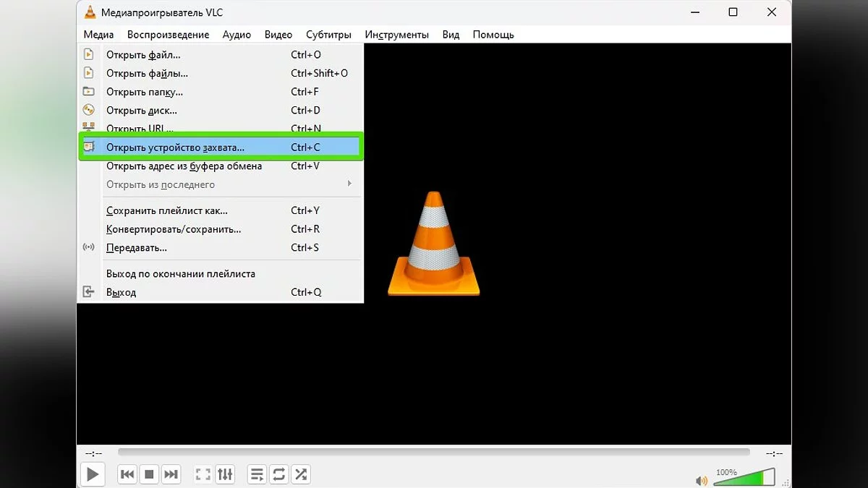Click the capture device icon
This screenshot has height=488, width=868.
pyautogui.click(x=88, y=147)
